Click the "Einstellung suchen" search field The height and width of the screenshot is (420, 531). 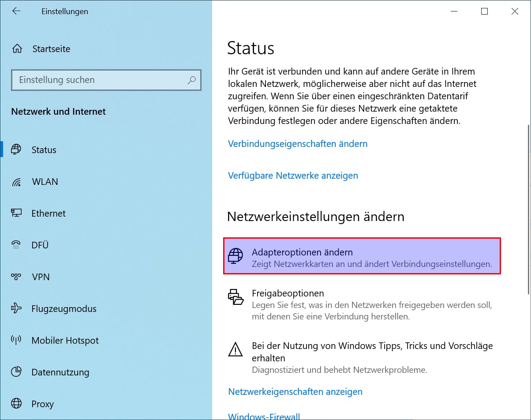pyautogui.click(x=106, y=80)
